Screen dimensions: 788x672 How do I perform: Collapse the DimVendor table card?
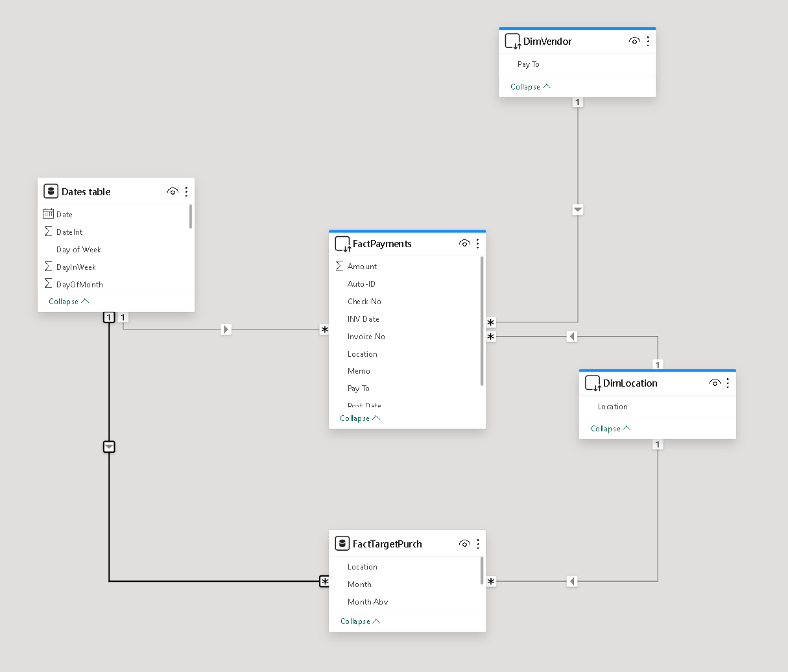pyautogui.click(x=531, y=87)
